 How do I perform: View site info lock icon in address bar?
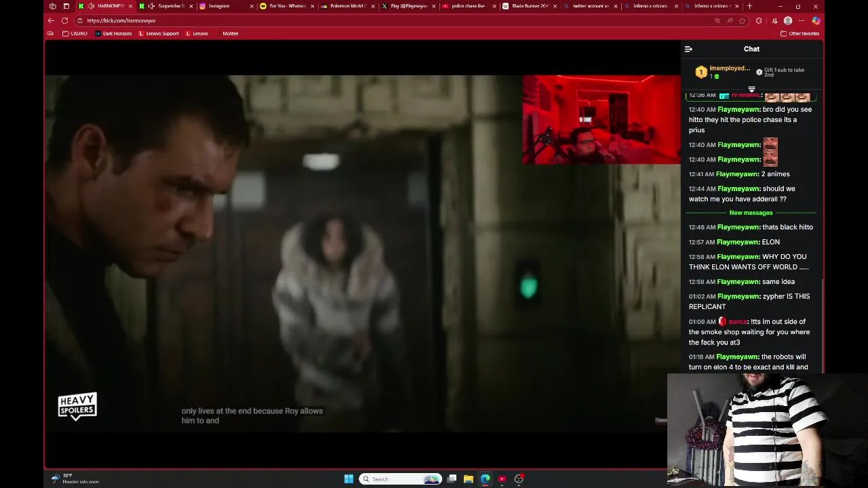[80, 20]
